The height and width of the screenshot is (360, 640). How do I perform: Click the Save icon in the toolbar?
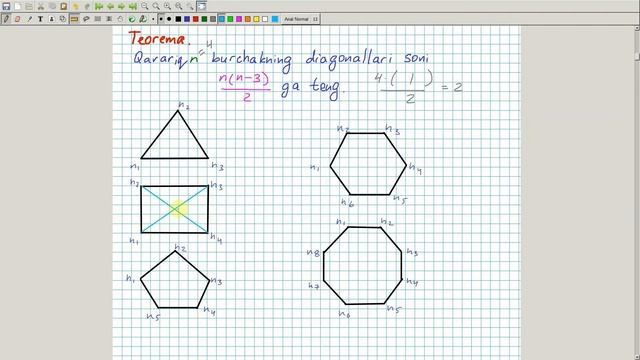tap(6, 7)
